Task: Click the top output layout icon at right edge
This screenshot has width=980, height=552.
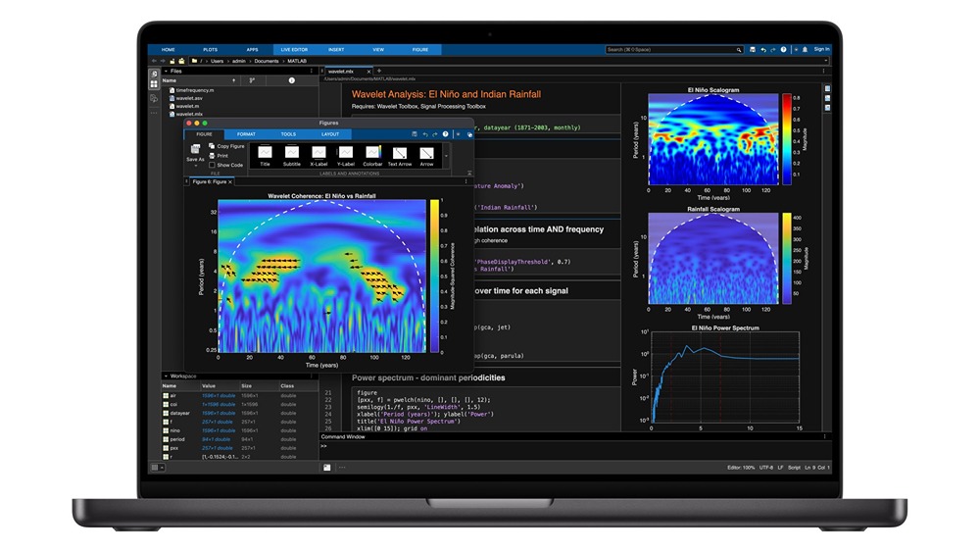Action: click(x=827, y=89)
